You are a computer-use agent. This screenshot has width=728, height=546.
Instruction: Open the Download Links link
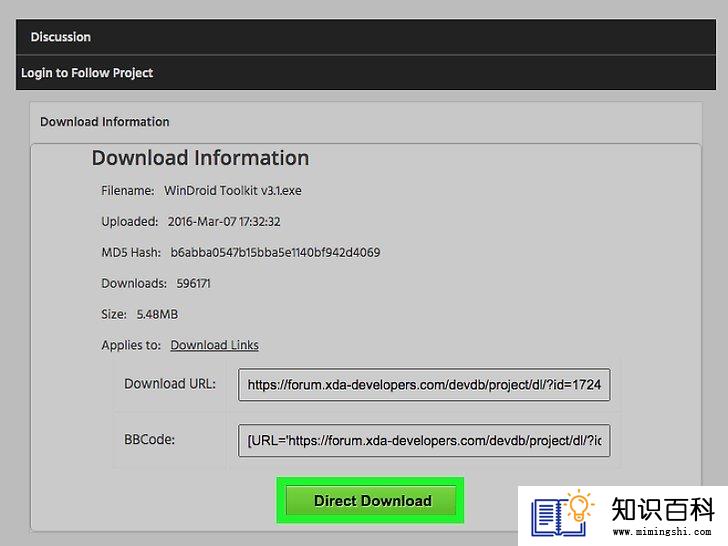pyautogui.click(x=214, y=345)
